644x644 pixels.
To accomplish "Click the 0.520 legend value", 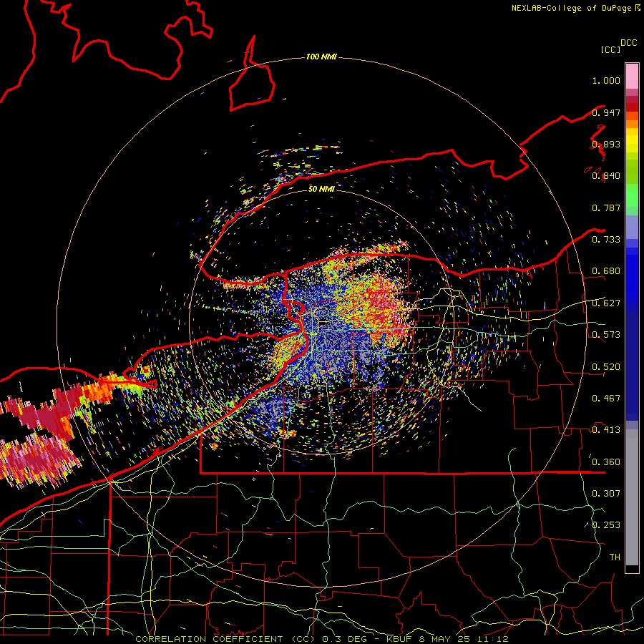I will (606, 367).
